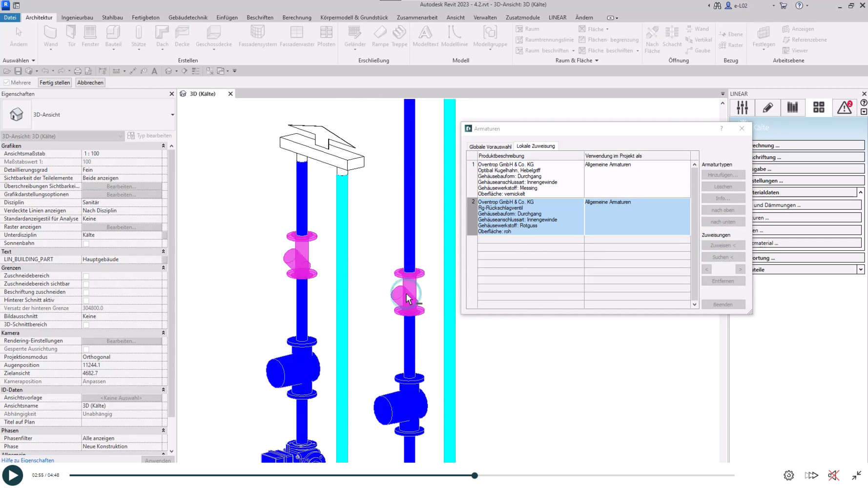Select the Modelltext tool
The width and height of the screenshot is (868, 488).
[x=425, y=37]
